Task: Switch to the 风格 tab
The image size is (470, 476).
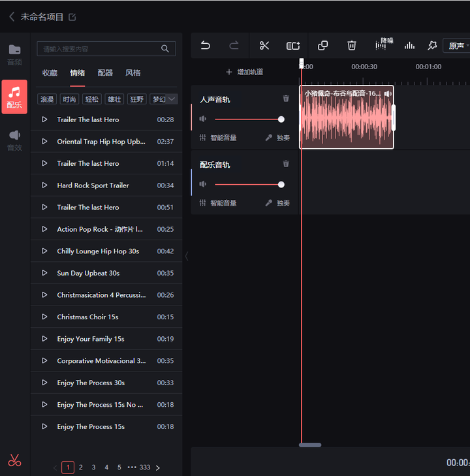Action: coord(133,73)
